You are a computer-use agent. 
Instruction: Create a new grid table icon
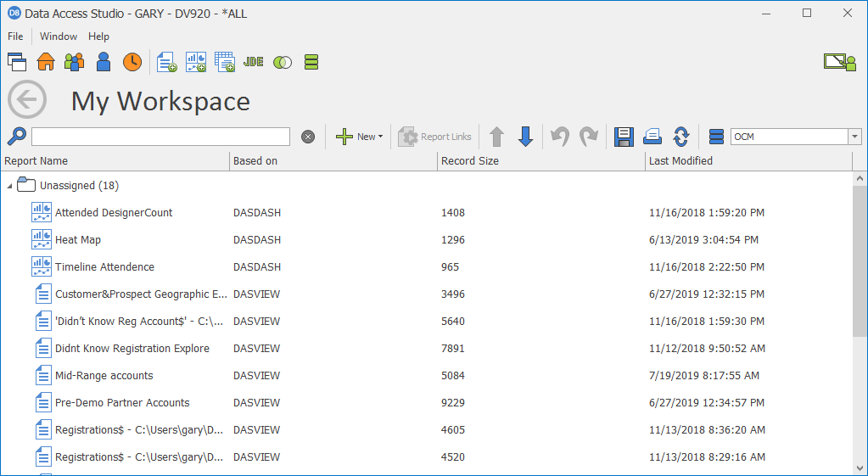coord(225,62)
